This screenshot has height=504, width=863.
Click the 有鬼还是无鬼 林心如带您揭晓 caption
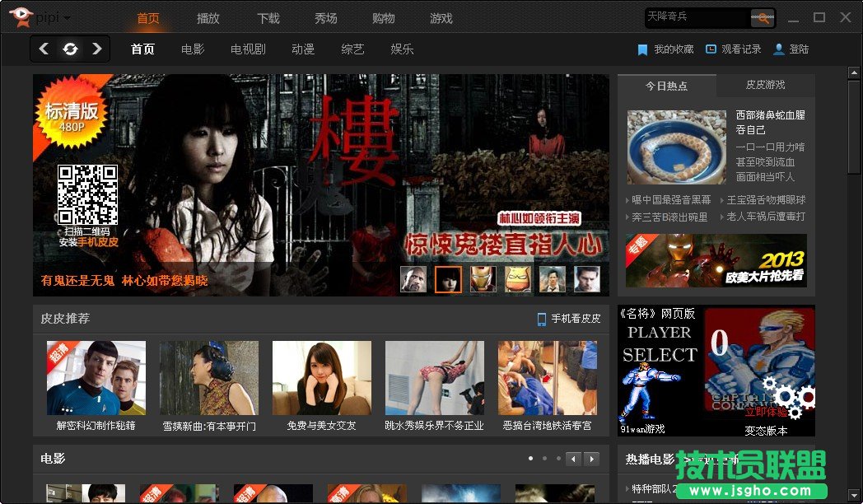pos(124,281)
